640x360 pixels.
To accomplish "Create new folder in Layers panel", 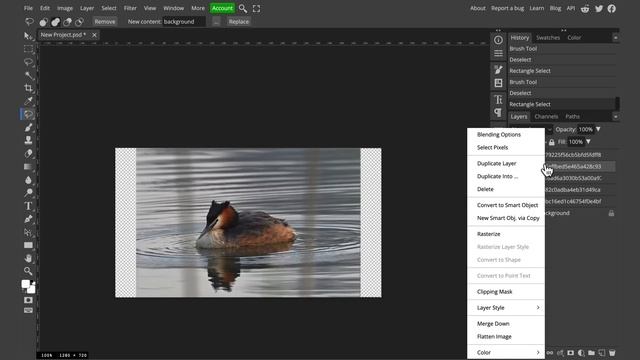I will [591, 353].
